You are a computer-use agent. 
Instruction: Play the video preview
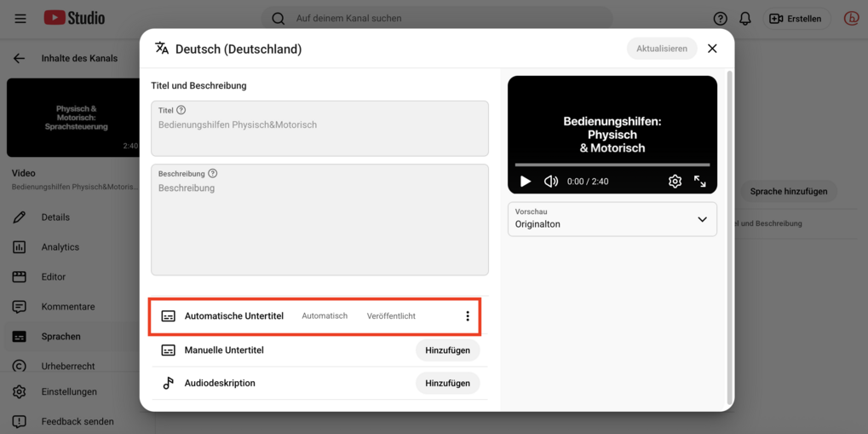526,182
